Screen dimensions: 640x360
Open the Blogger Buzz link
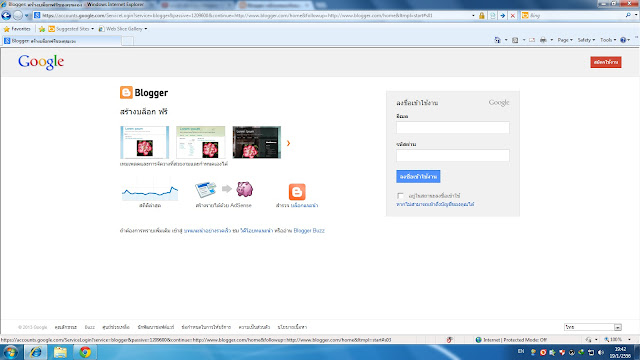(309, 231)
